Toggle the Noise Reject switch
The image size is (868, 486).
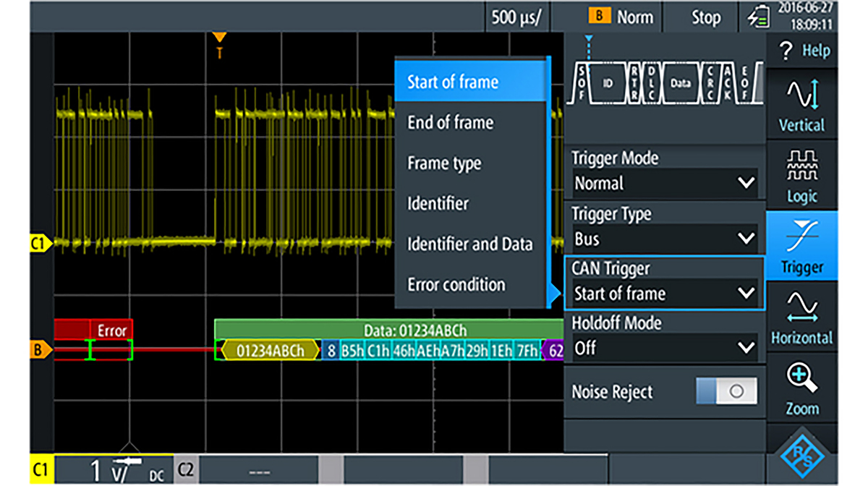(x=726, y=391)
